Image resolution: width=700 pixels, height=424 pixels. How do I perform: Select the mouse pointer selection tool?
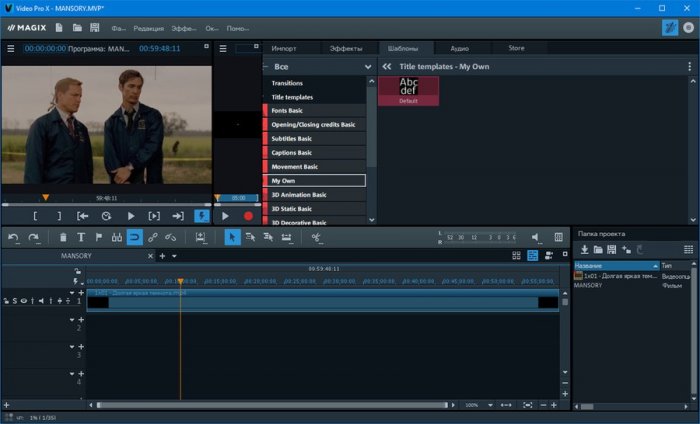point(232,237)
